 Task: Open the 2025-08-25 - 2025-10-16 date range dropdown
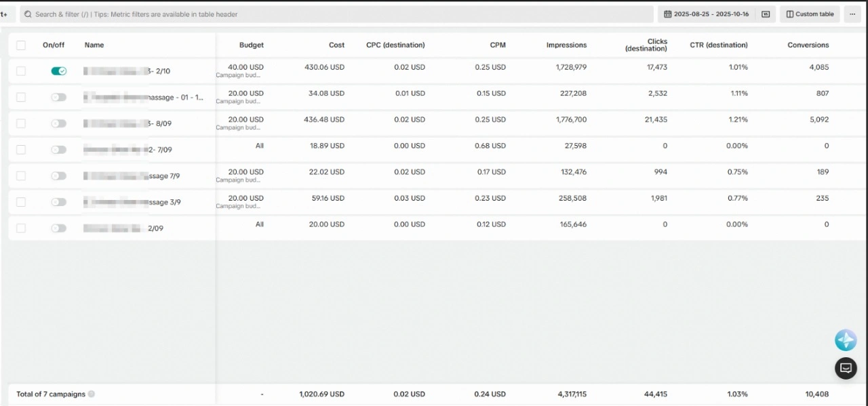coord(711,14)
